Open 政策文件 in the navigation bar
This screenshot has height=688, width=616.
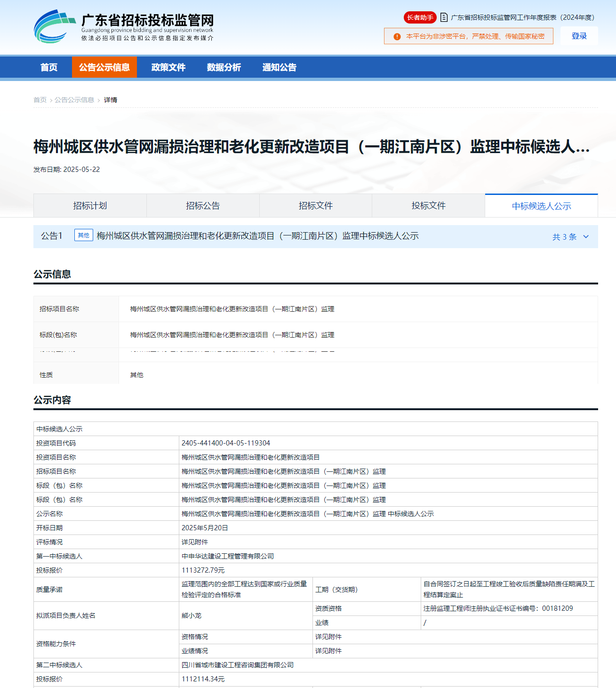[x=168, y=67]
